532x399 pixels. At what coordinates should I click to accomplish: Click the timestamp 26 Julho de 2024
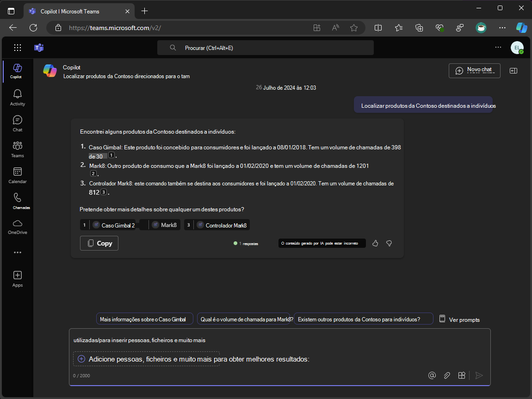pos(286,87)
